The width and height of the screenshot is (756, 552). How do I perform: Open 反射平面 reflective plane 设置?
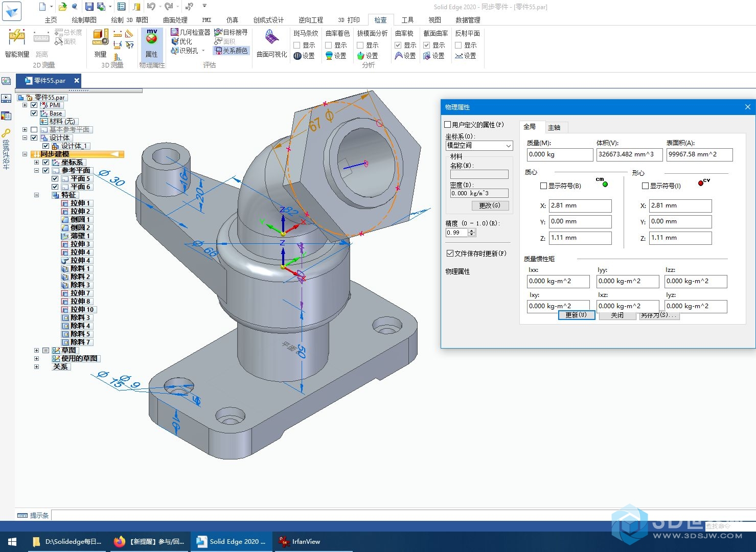[x=466, y=56]
